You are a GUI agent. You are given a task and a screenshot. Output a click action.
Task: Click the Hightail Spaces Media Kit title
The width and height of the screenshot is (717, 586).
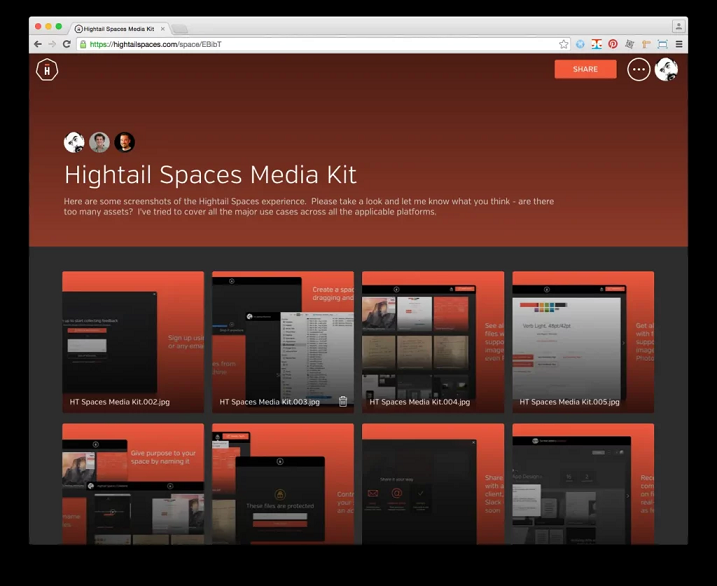coord(210,175)
